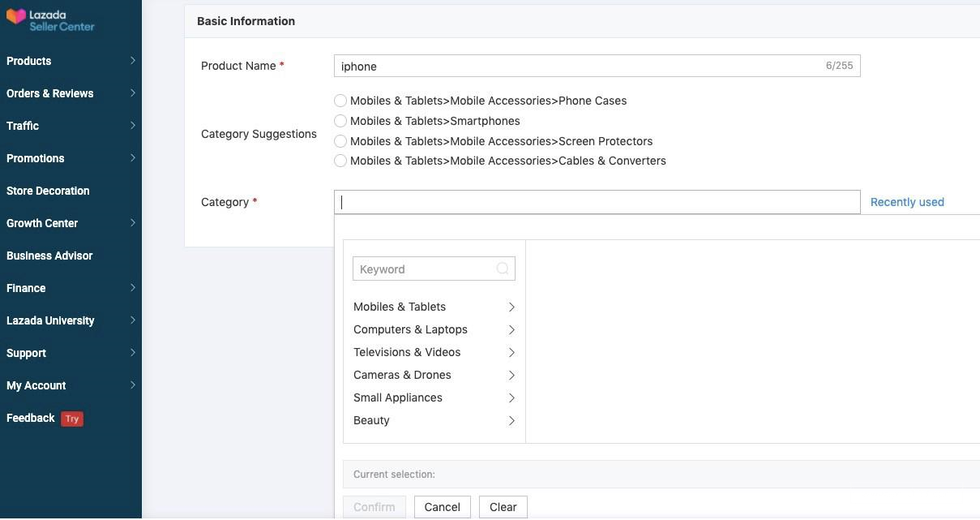Pick the Cables & Converters radio option

[x=340, y=161]
